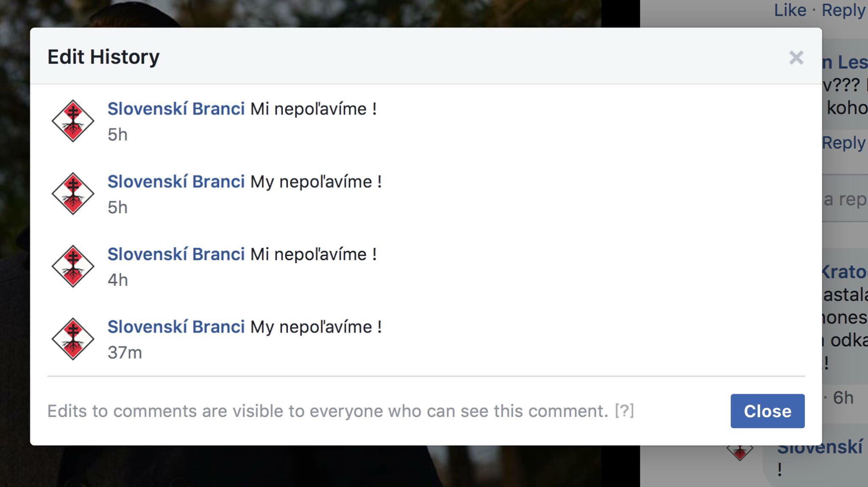Viewport: 868px width, 487px height.
Task: Click avatar beside the 5h "My nepoľavíme" edit
Action: (73, 194)
